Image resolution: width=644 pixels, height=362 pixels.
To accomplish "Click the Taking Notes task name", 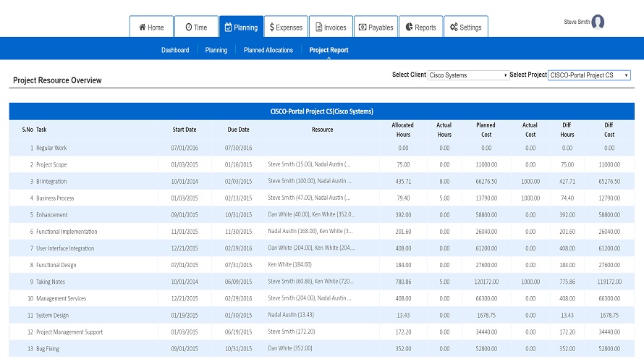I will pyautogui.click(x=50, y=282).
